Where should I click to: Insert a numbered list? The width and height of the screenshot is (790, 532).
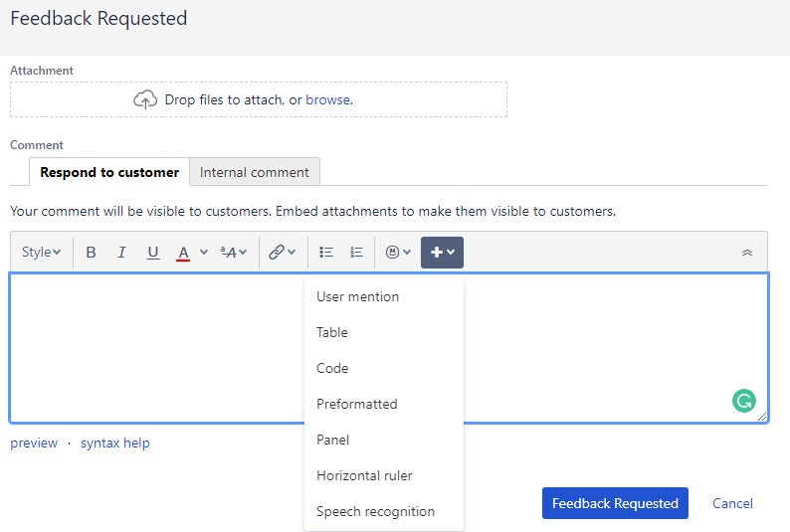(x=356, y=253)
